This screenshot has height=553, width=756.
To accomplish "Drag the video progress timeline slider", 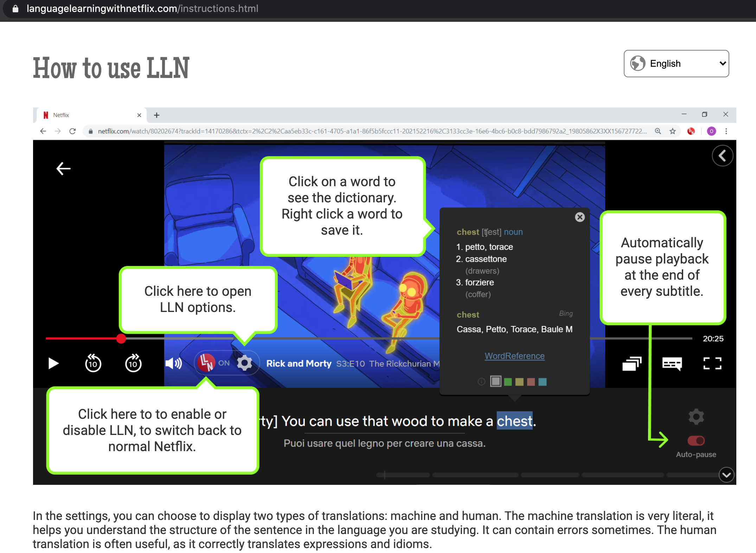I will (122, 339).
